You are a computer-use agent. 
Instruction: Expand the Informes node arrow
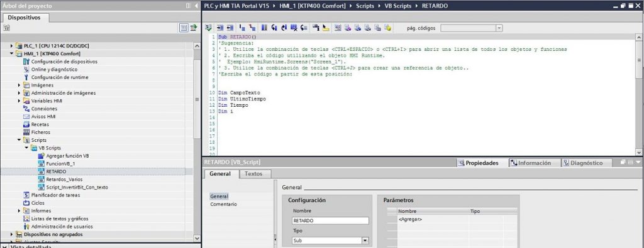click(19, 211)
